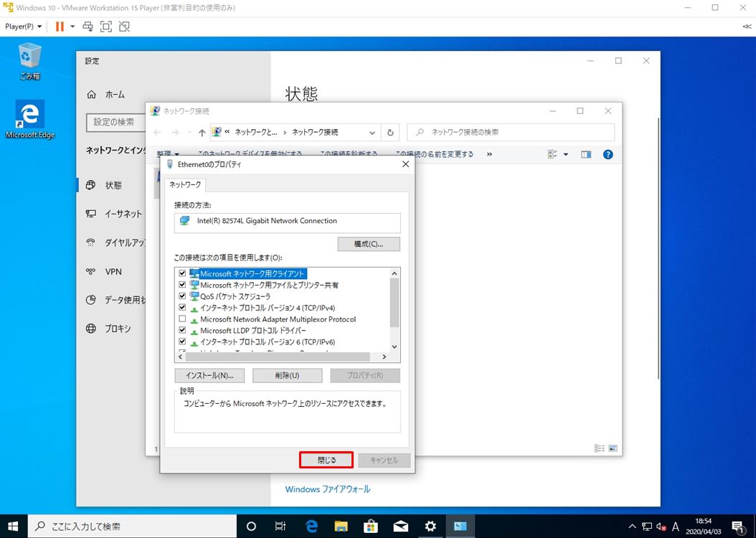Switch to large icons view in ネットワーク接続 status bar

tap(613, 448)
